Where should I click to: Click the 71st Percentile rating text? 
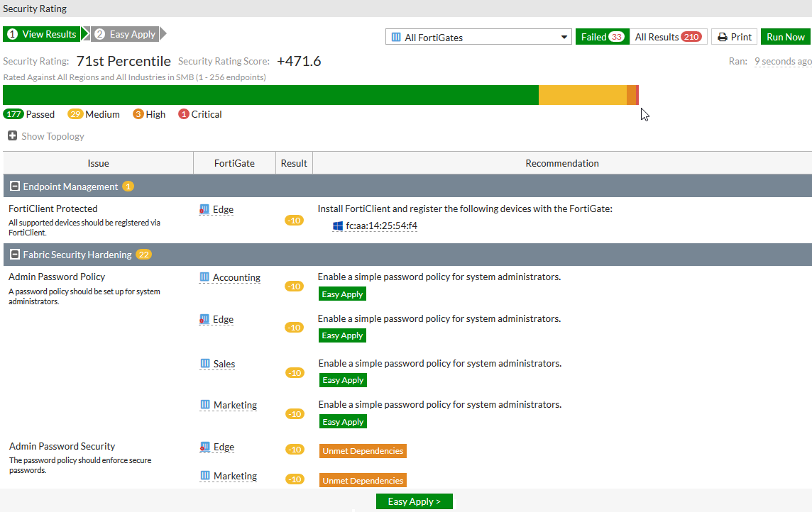[124, 61]
